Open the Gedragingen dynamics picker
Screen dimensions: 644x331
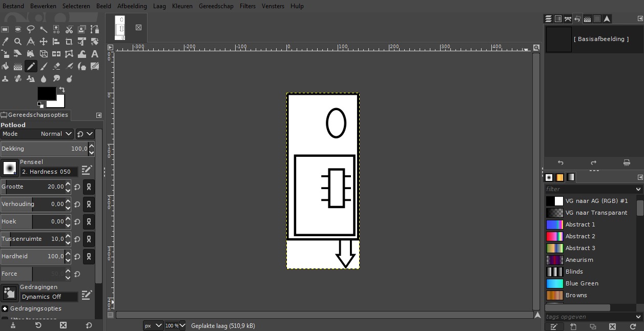(x=10, y=293)
